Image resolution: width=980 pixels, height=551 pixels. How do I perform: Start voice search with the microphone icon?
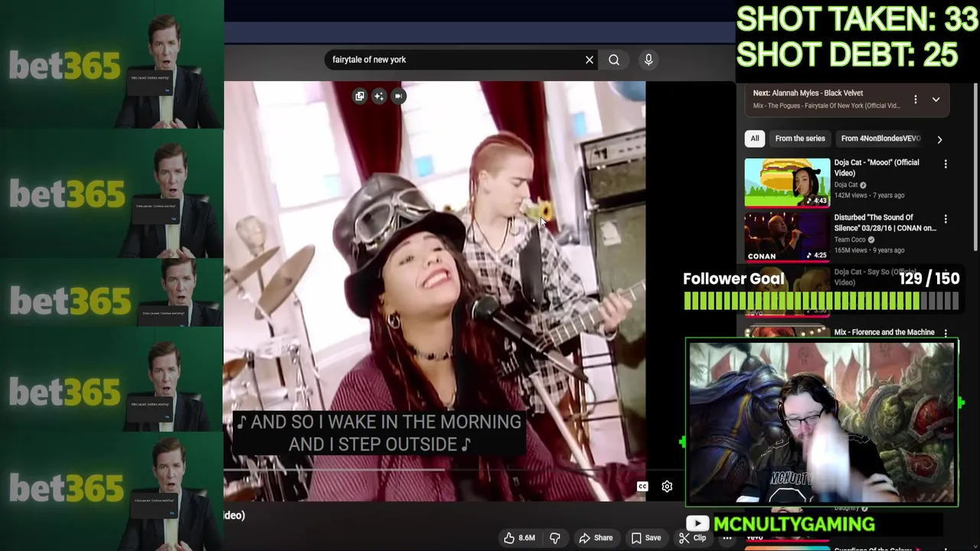(x=648, y=60)
